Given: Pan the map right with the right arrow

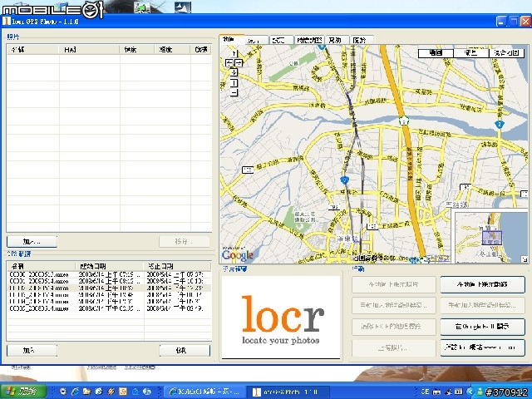Looking at the screenshot, I should [239, 63].
